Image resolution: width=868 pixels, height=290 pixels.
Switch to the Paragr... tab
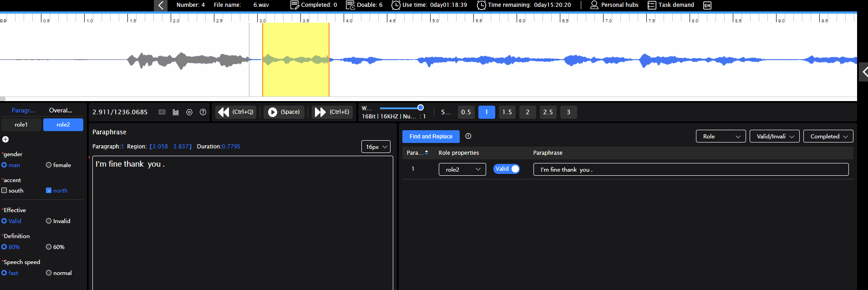tap(23, 110)
